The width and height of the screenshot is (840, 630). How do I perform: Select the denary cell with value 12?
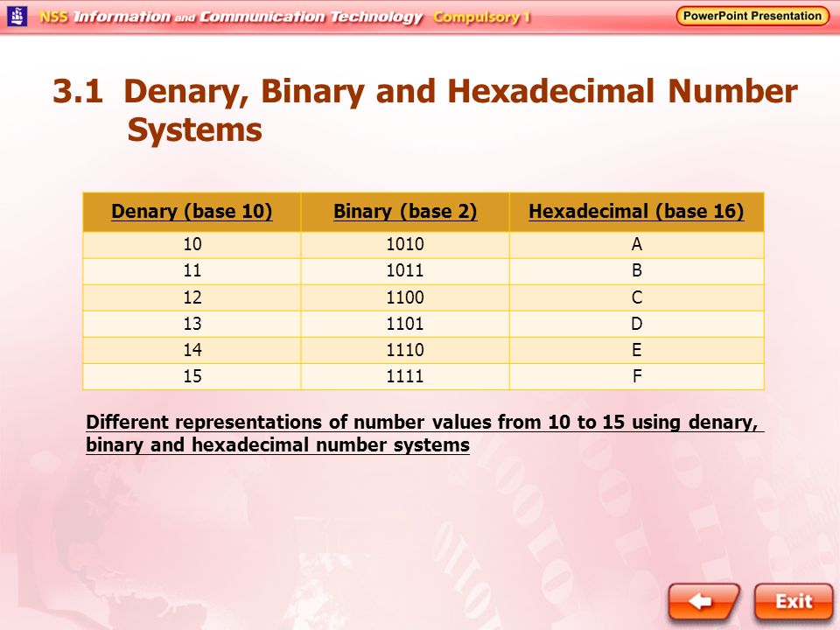[192, 297]
